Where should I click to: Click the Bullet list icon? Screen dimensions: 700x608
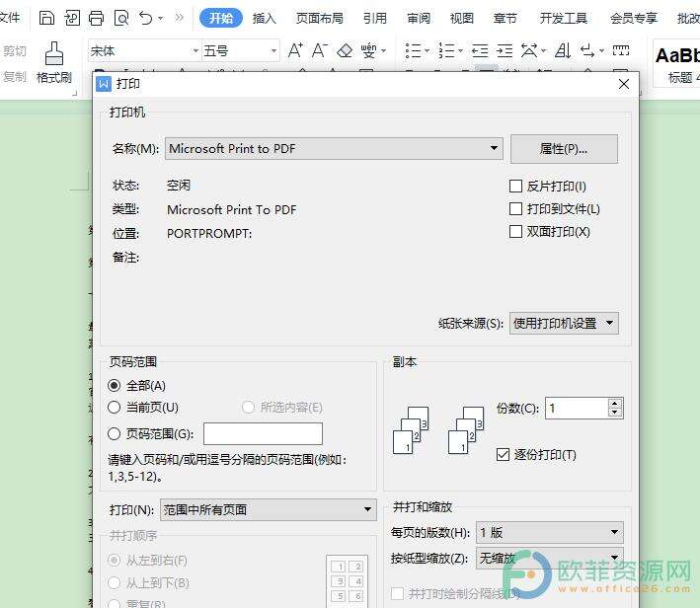pyautogui.click(x=413, y=50)
